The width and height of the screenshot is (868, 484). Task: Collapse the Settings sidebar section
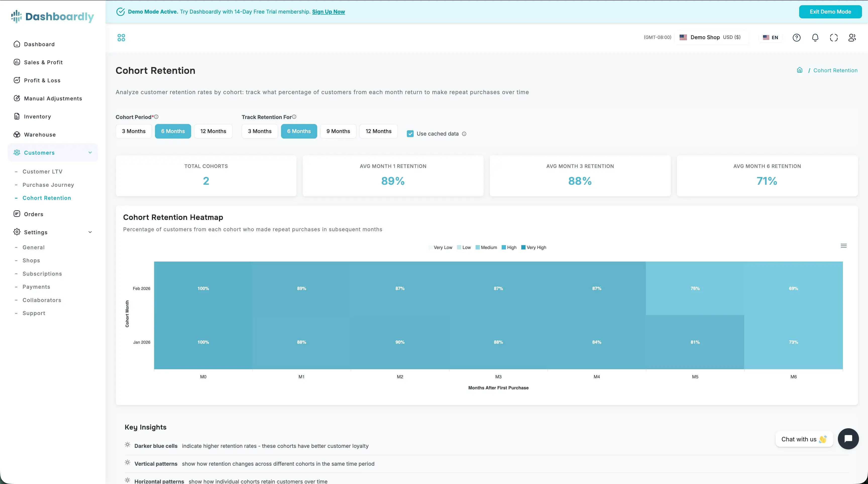coord(90,232)
